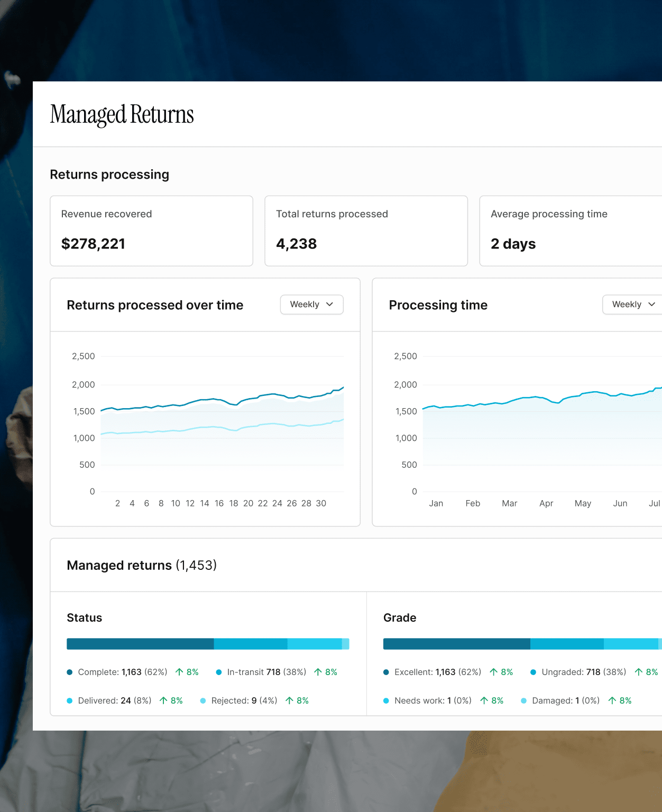This screenshot has height=812, width=662.
Task: Click the Excellent segment of the Grade bar
Action: 457,644
